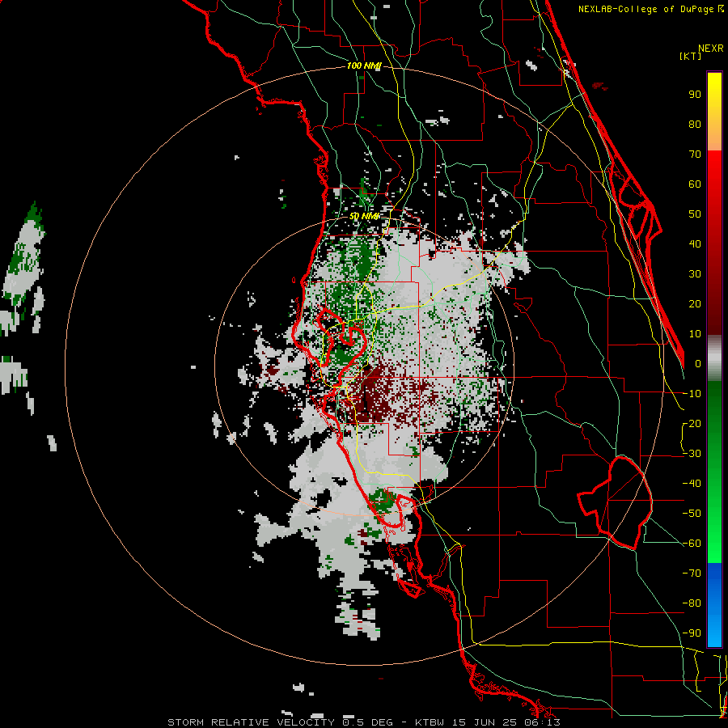This screenshot has height=728, width=728.
Task: Click the gray zero-velocity segment of the color bar
Action: [714, 358]
